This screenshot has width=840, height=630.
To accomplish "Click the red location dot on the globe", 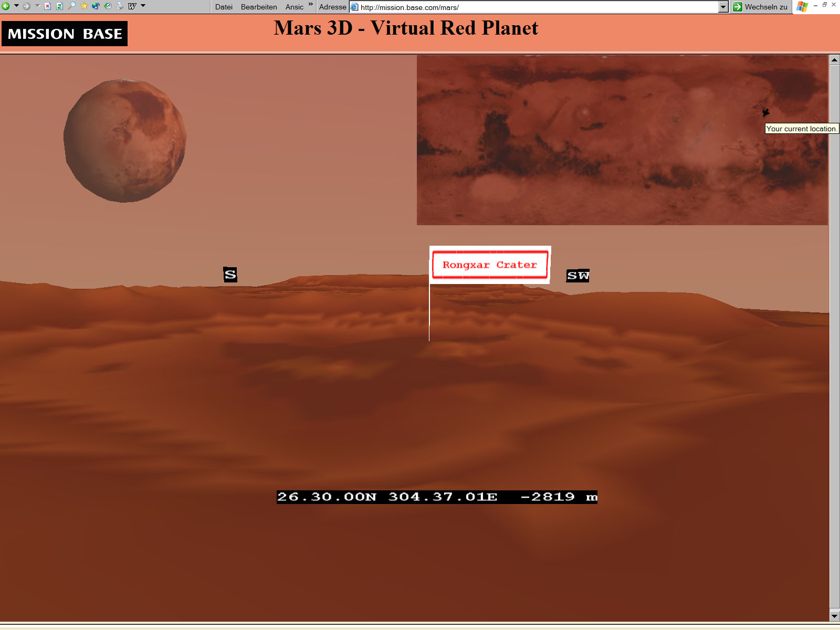I will tap(125, 140).
